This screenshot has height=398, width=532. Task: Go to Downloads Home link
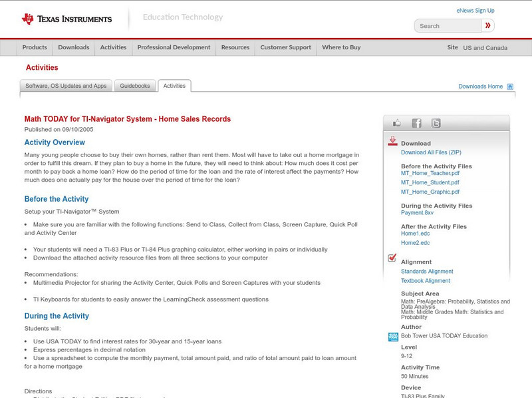480,87
